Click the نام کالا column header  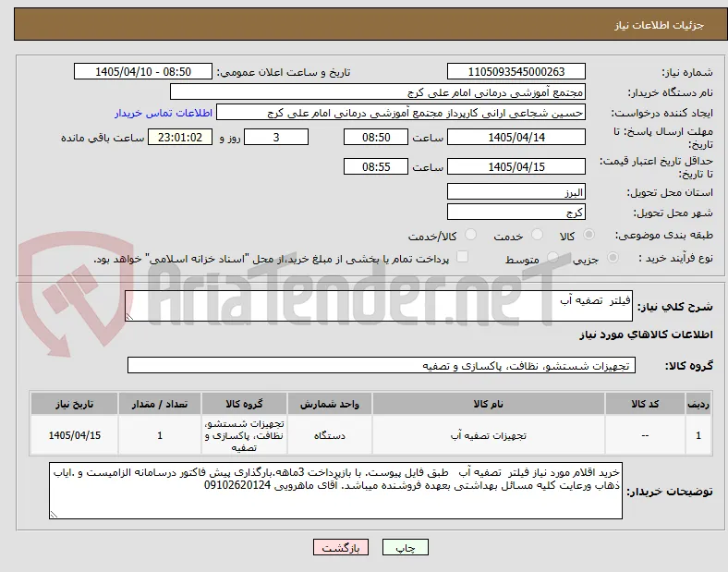tap(489, 404)
